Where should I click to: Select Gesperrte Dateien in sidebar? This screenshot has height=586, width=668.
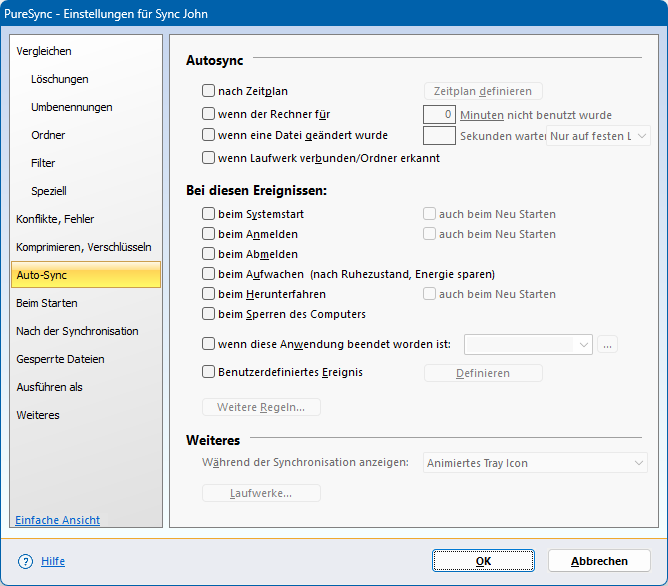click(x=86, y=359)
